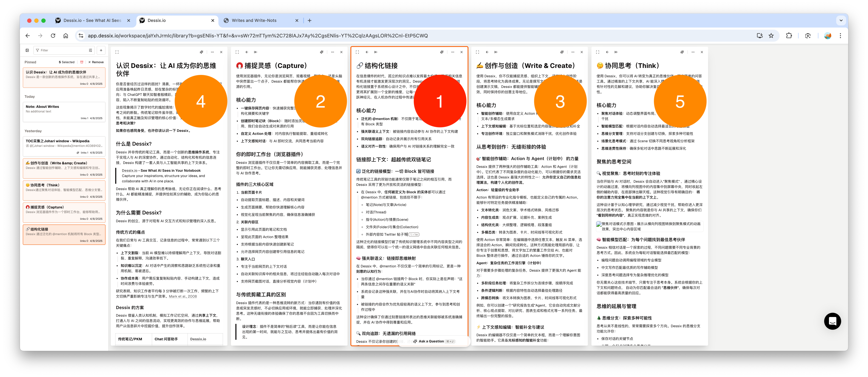The image size is (868, 377).
Task: Go back in 创作与创造 panel
Action: [487, 52]
